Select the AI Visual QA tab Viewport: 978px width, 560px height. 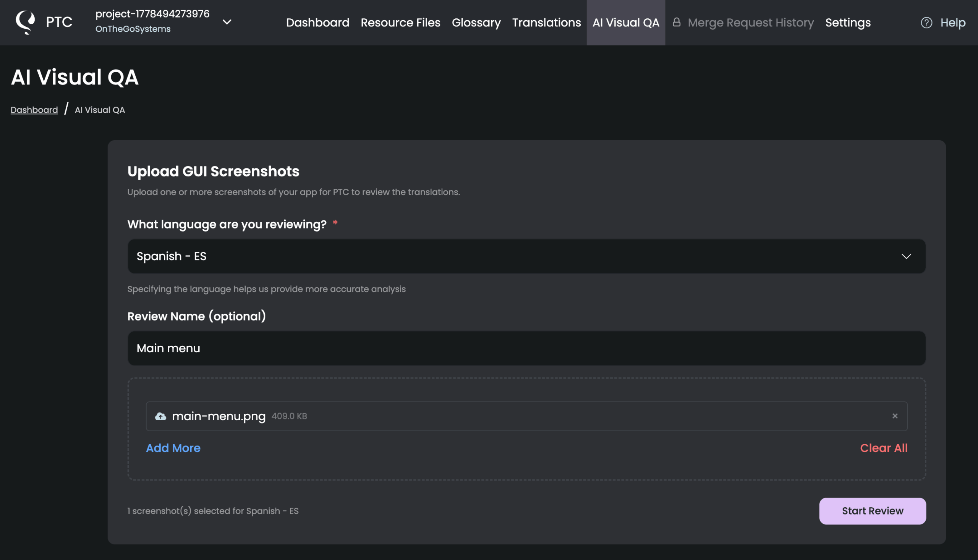click(626, 22)
